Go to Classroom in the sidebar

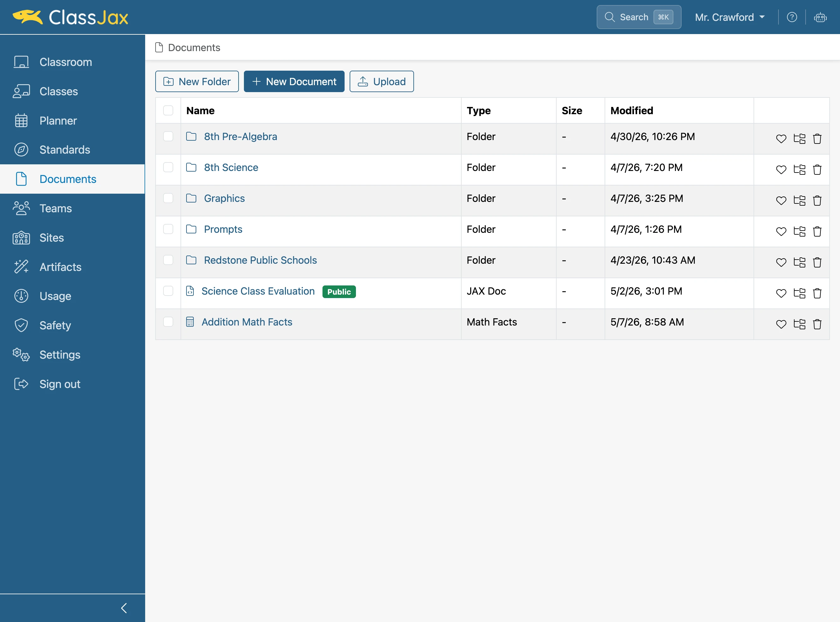tap(72, 62)
